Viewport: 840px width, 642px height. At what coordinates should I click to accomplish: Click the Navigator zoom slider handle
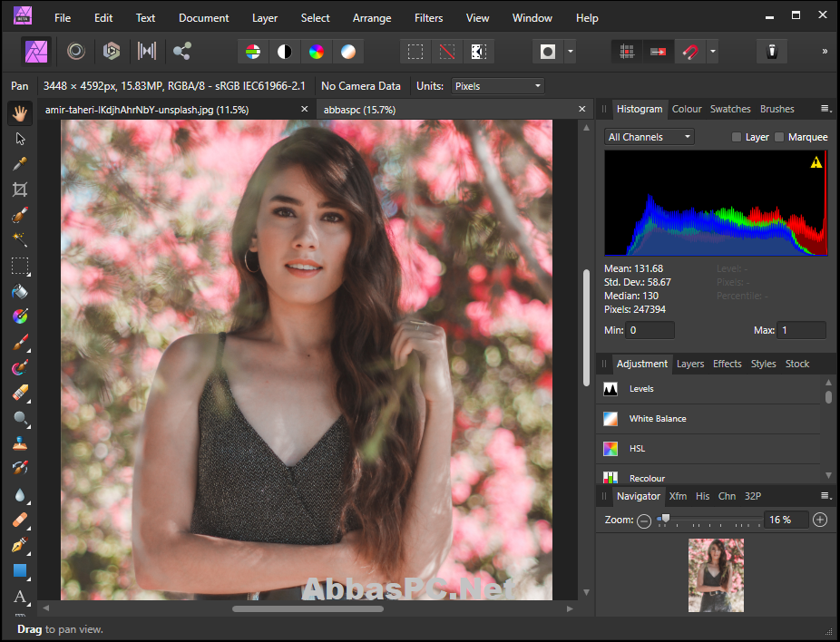pyautogui.click(x=665, y=518)
